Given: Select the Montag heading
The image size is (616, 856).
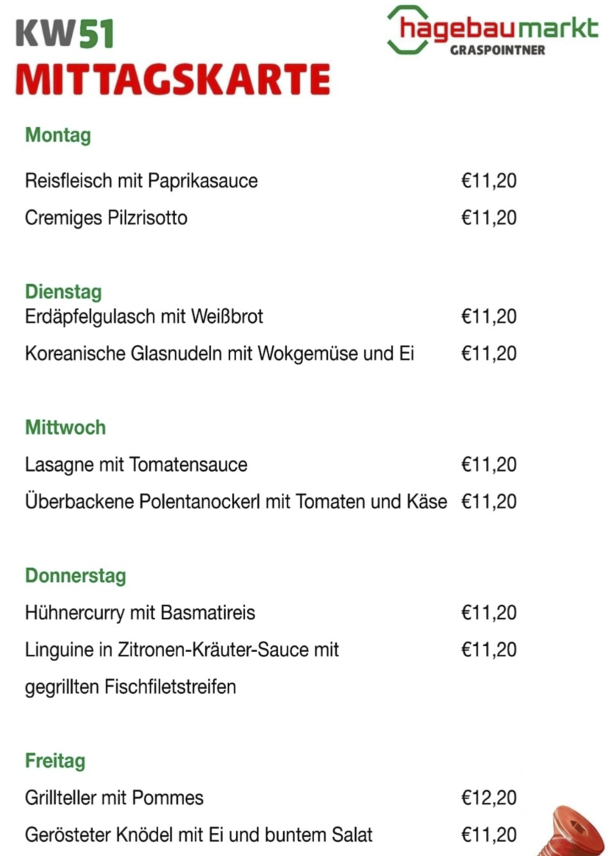Looking at the screenshot, I should point(58,135).
